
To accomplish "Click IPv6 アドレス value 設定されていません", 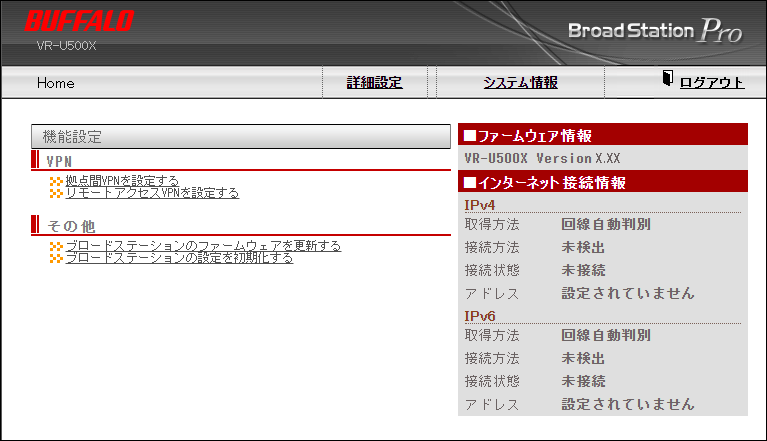I will (x=628, y=404).
